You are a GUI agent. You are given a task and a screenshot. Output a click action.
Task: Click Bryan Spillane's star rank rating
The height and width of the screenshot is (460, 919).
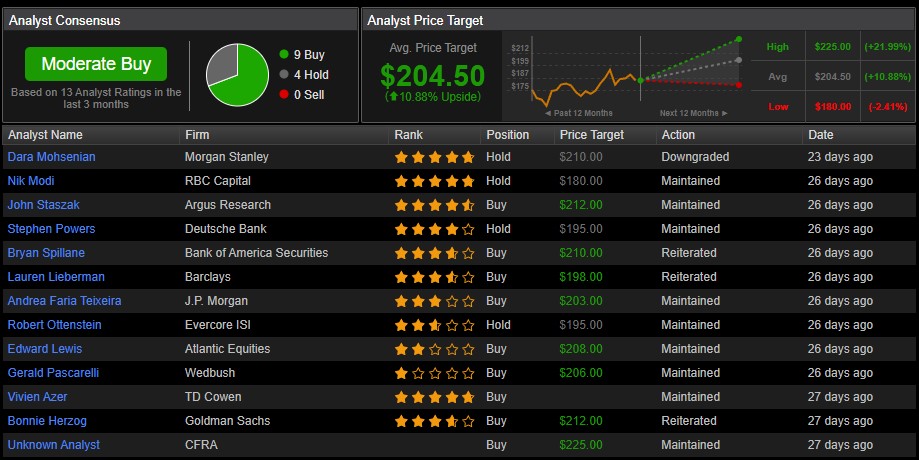click(434, 253)
